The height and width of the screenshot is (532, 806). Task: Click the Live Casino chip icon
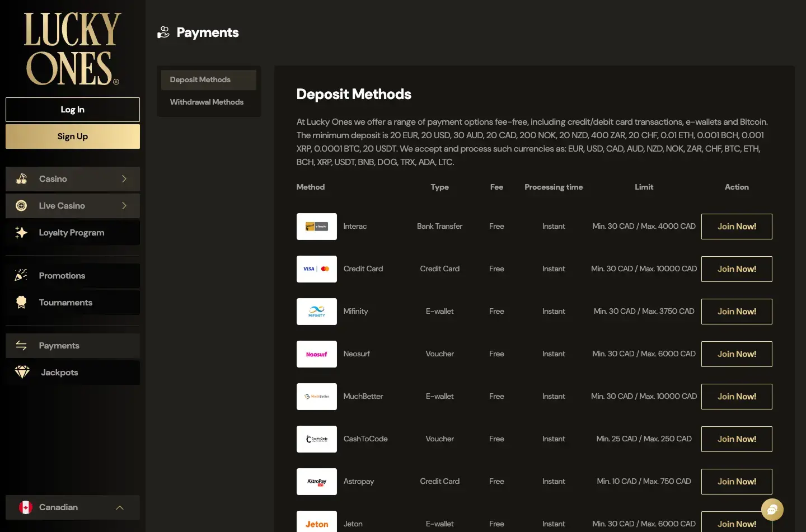click(21, 206)
